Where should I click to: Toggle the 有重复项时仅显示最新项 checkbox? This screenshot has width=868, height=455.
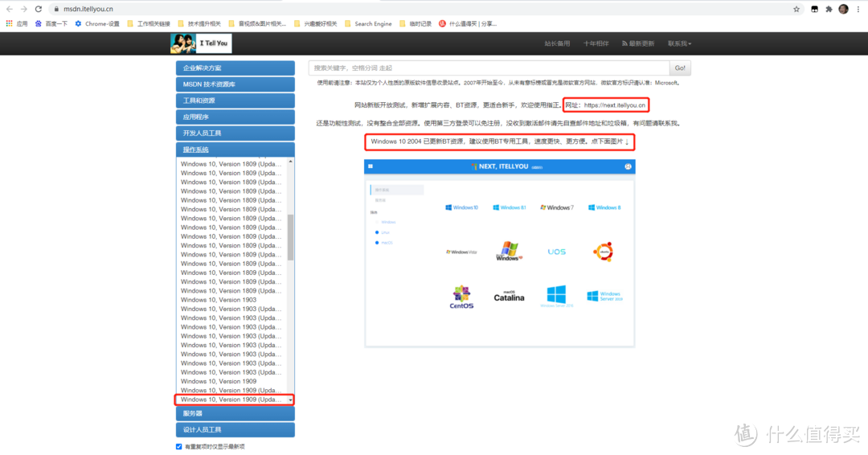pyautogui.click(x=178, y=447)
